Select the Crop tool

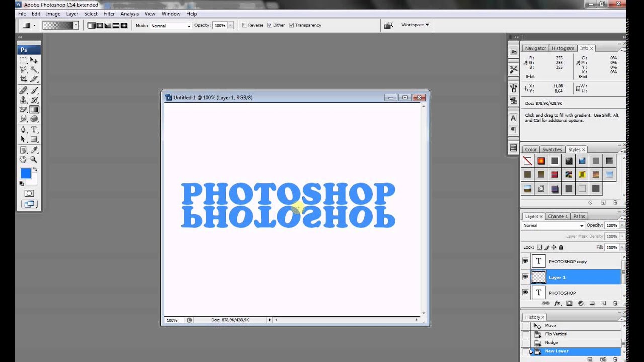point(23,79)
